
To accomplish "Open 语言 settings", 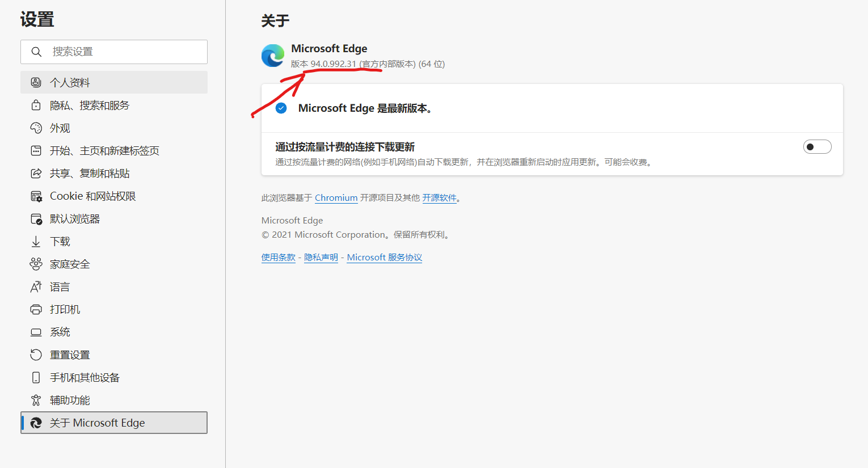I will [114, 286].
